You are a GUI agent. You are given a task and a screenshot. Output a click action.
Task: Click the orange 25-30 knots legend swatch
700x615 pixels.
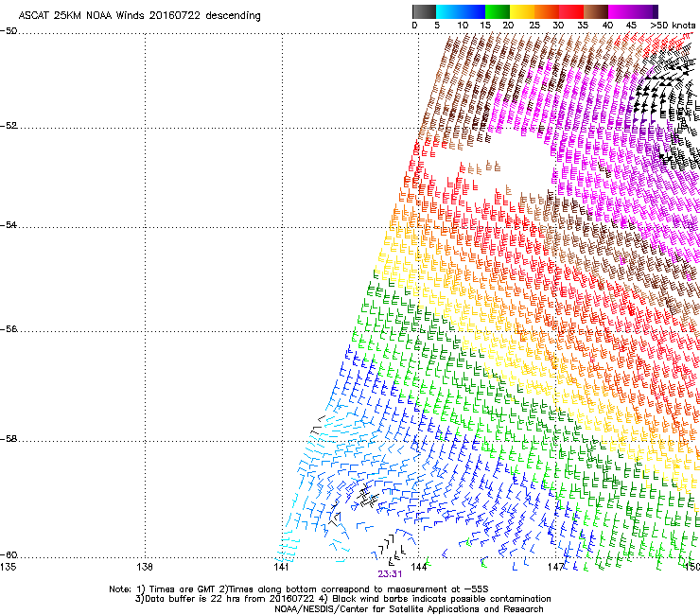pyautogui.click(x=547, y=11)
